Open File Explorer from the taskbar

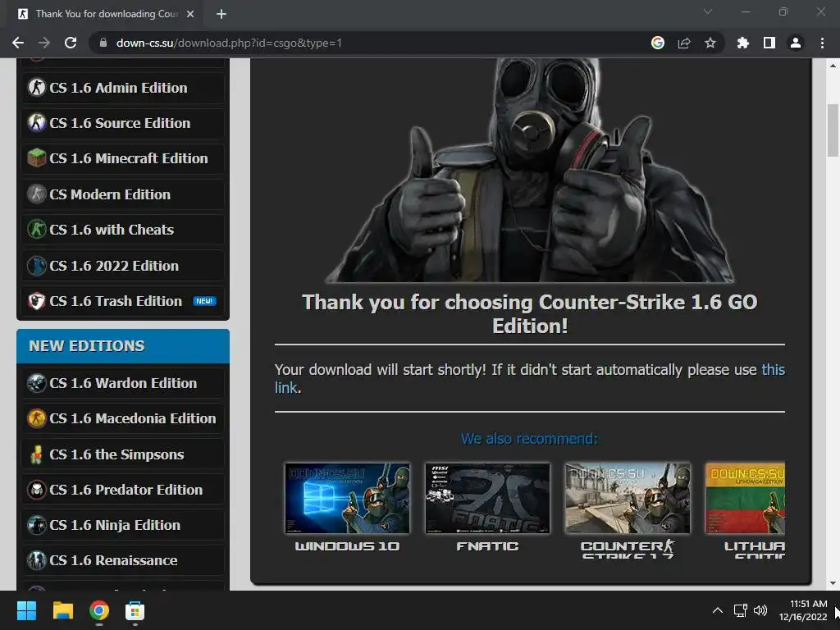(62, 610)
